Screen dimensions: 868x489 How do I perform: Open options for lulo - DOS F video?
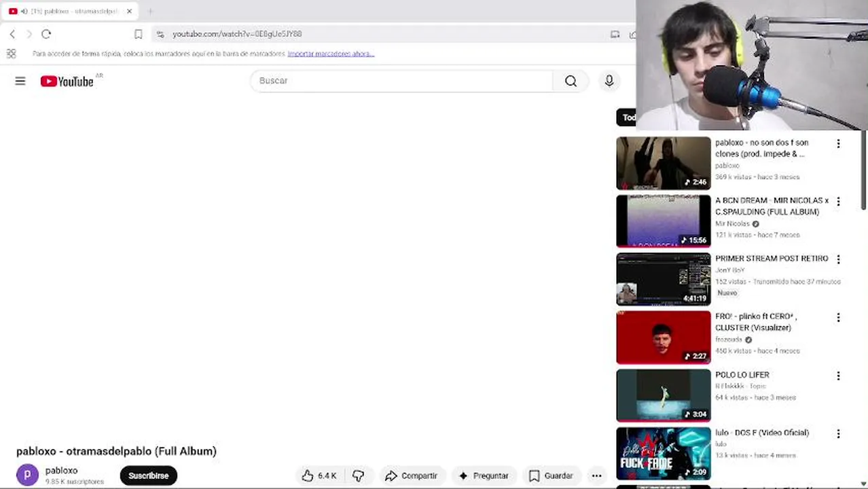[838, 433]
